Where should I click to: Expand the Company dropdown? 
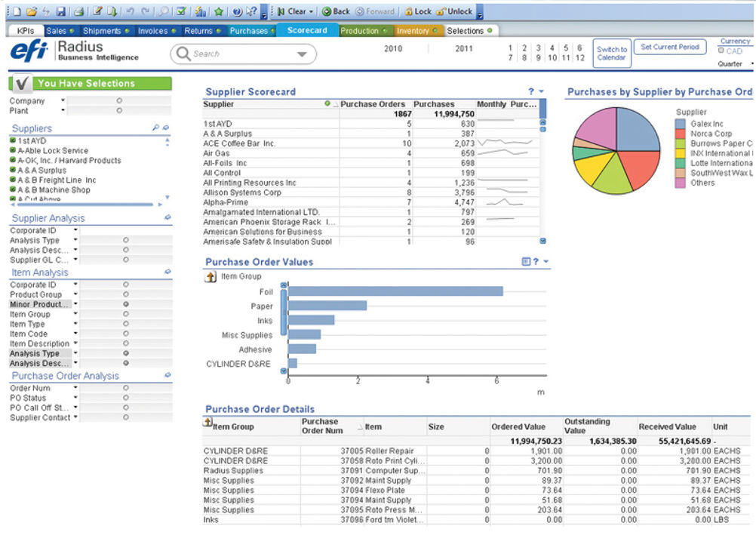click(63, 100)
